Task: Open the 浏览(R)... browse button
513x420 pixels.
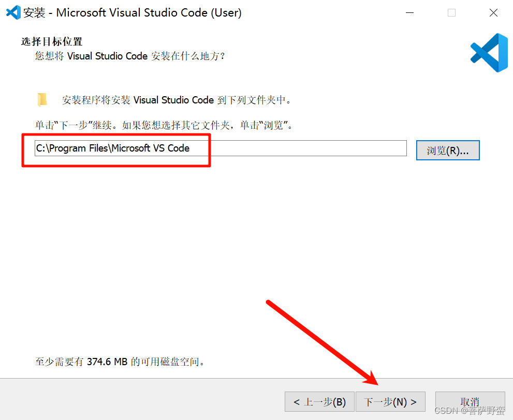Action: pyautogui.click(x=448, y=151)
